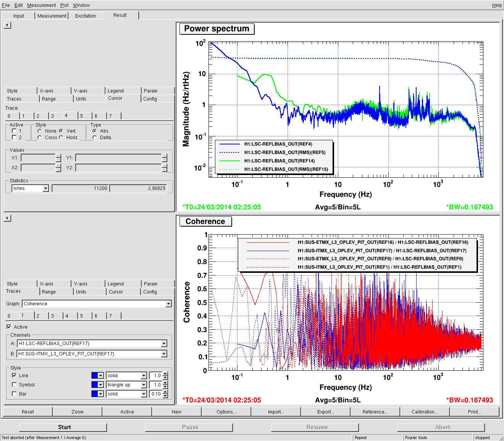Open channel A dropdown
Screen dimensions: 504x441
coord(92,344)
